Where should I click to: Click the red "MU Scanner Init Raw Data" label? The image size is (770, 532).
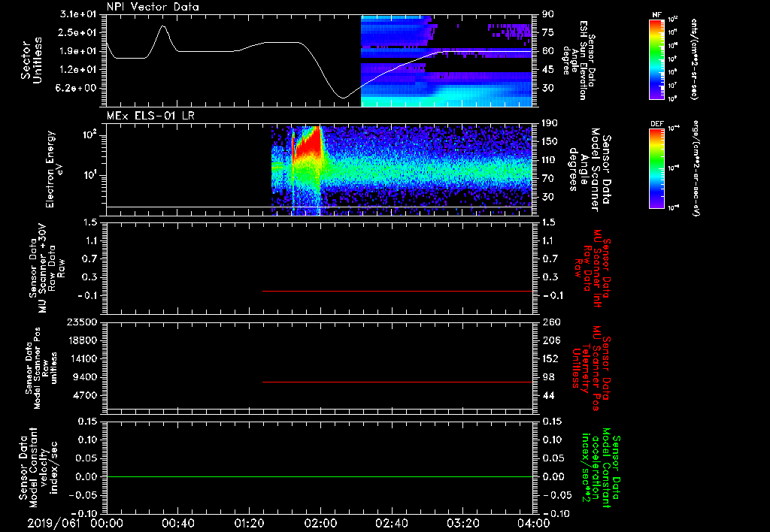pyautogui.click(x=593, y=268)
